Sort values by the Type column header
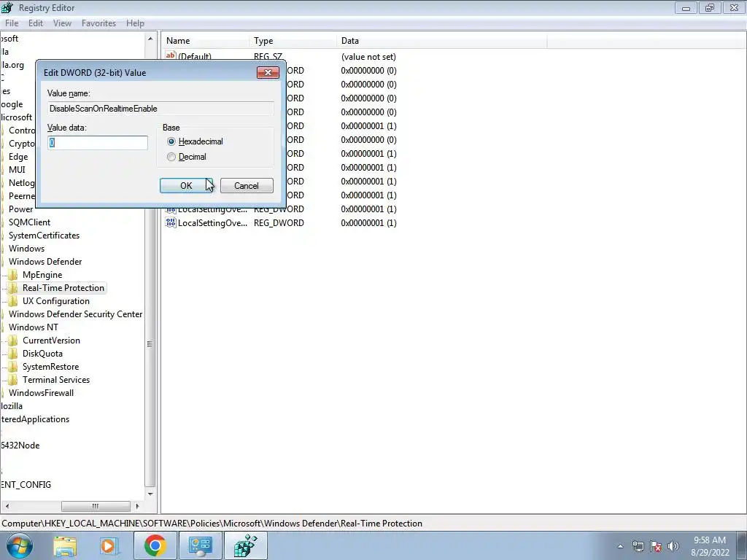 pyautogui.click(x=293, y=41)
